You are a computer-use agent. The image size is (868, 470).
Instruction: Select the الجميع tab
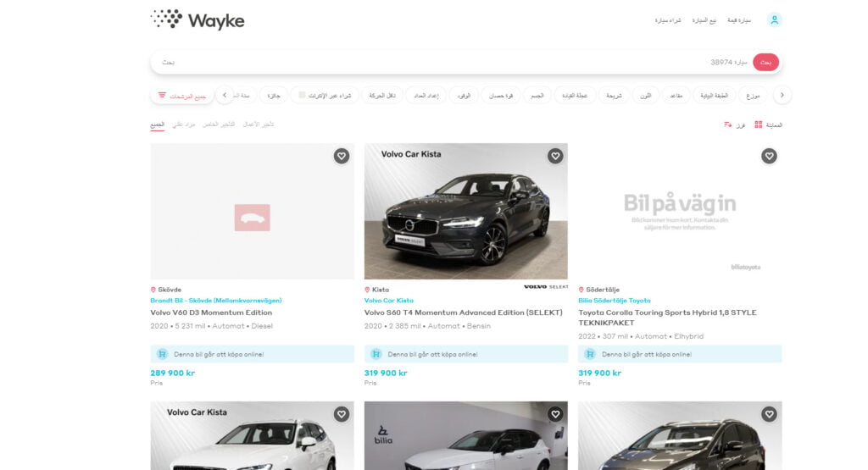(157, 124)
